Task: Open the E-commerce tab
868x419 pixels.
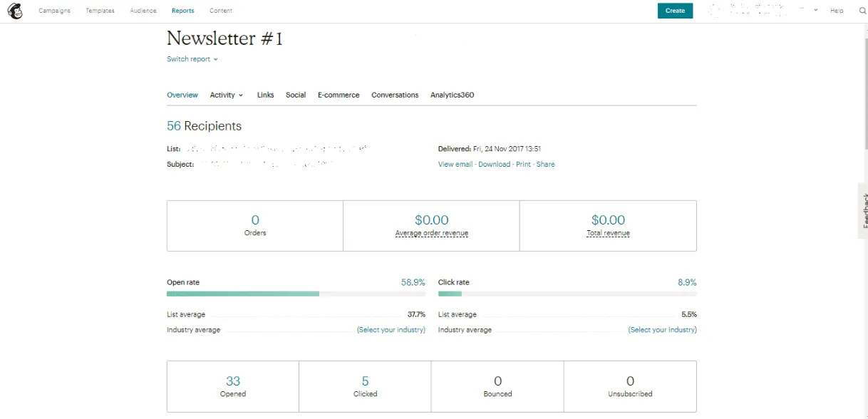Action: 339,95
